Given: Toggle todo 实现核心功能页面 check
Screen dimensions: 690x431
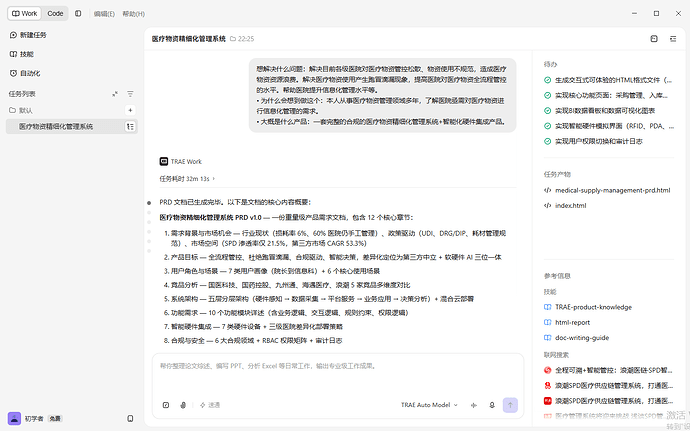Looking at the screenshot, I should click(x=547, y=95).
